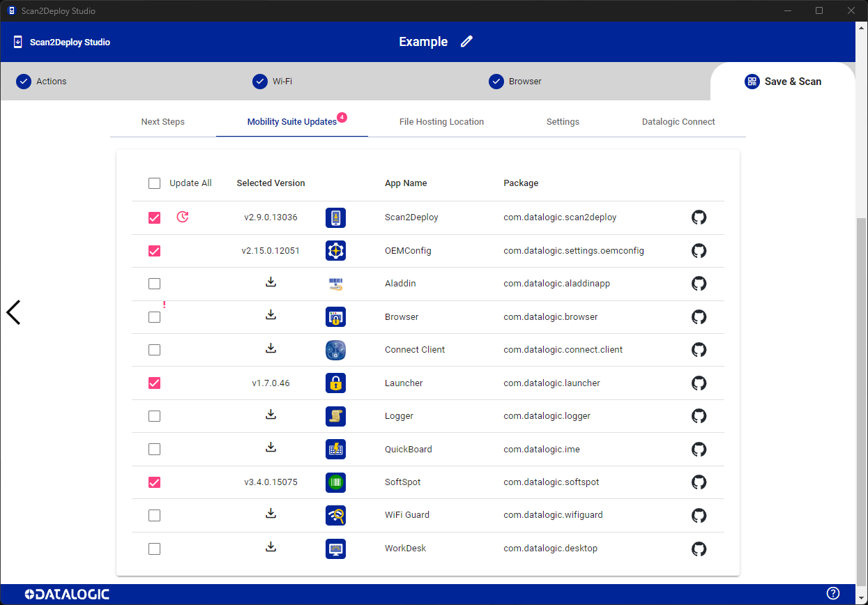Click the Launcher padlock app icon

click(x=335, y=383)
